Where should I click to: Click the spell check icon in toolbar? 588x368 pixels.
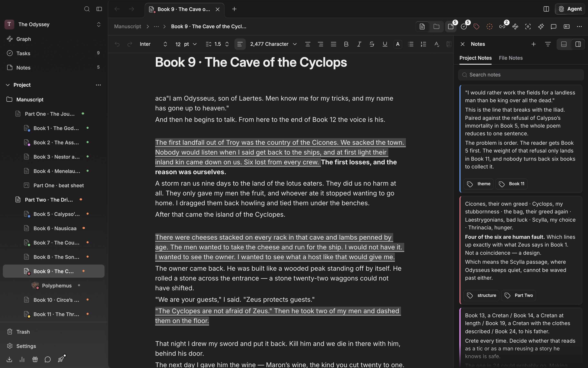click(x=437, y=44)
